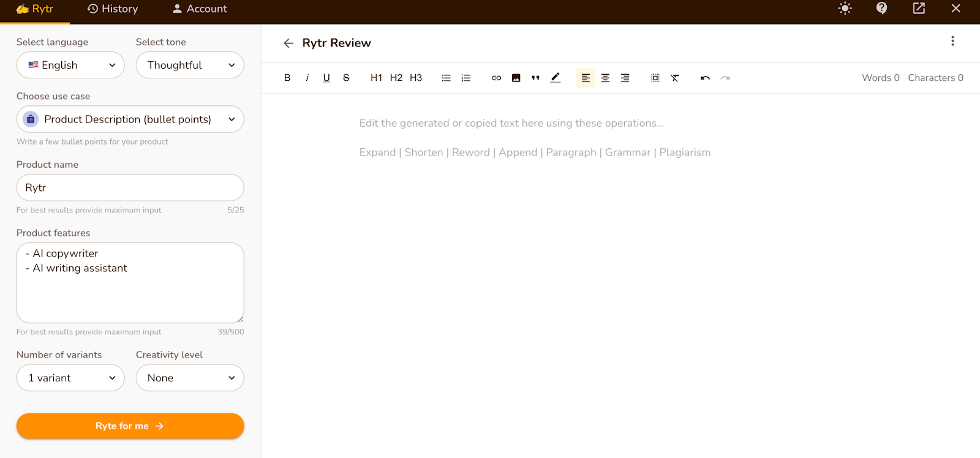Screen dimensions: 980x458
Task: Click the Product name input field
Action: click(130, 187)
